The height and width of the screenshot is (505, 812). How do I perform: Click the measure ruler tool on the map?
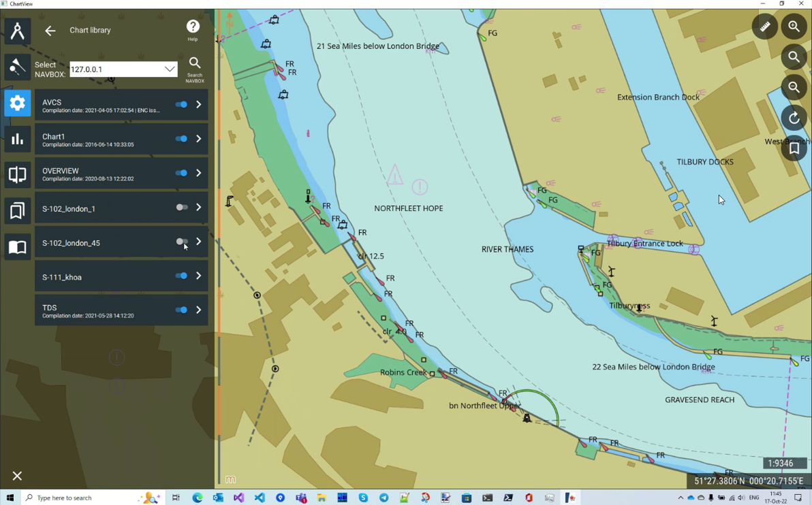pyautogui.click(x=764, y=27)
